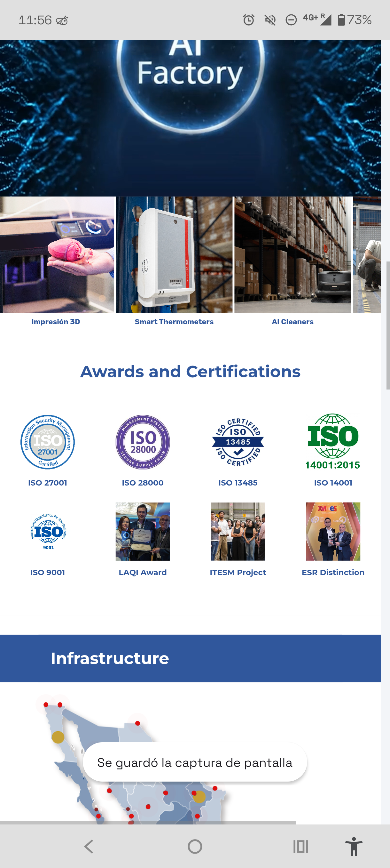The height and width of the screenshot is (868, 390).
Task: Tap the ISO 28000 caption
Action: (143, 483)
